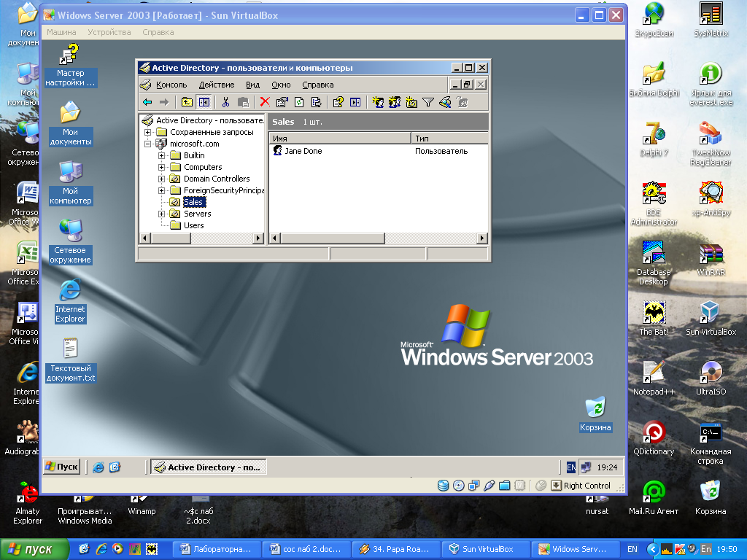Click the VirtualBox hard disk status icon

coord(443,485)
